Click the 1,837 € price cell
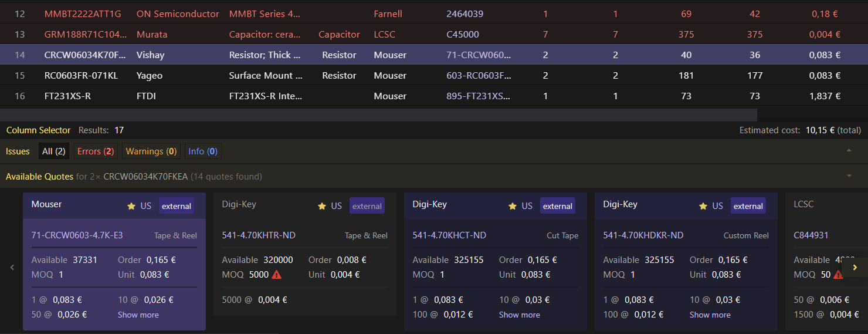Viewport: 868px width, 334px height. tap(825, 96)
